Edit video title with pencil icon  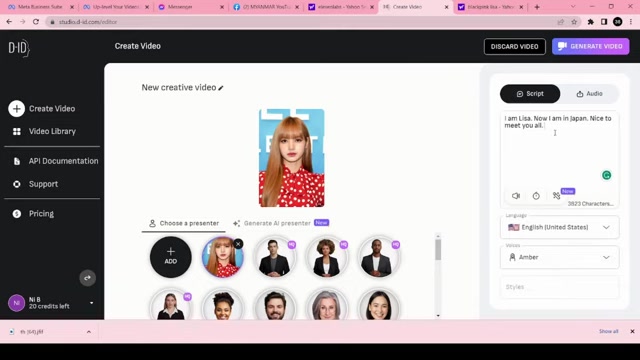(x=221, y=88)
